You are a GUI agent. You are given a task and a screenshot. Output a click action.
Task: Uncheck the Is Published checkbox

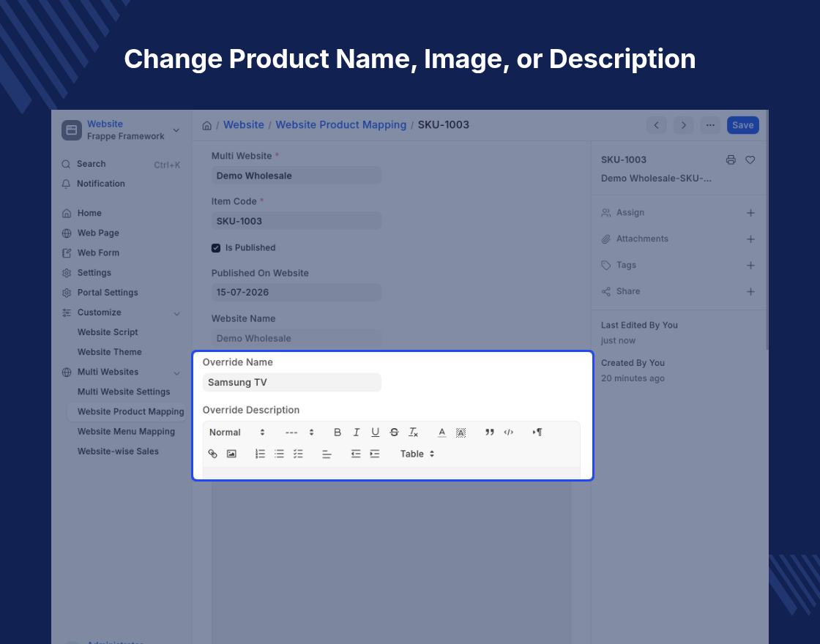point(216,248)
